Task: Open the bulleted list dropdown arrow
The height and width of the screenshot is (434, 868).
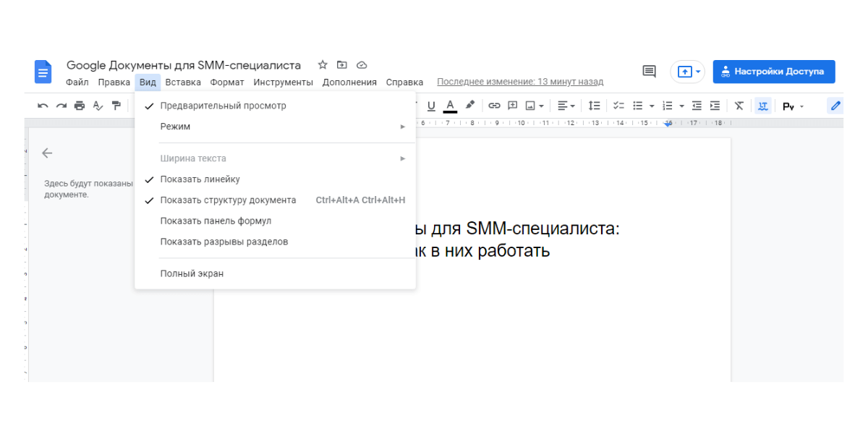Action: point(651,106)
